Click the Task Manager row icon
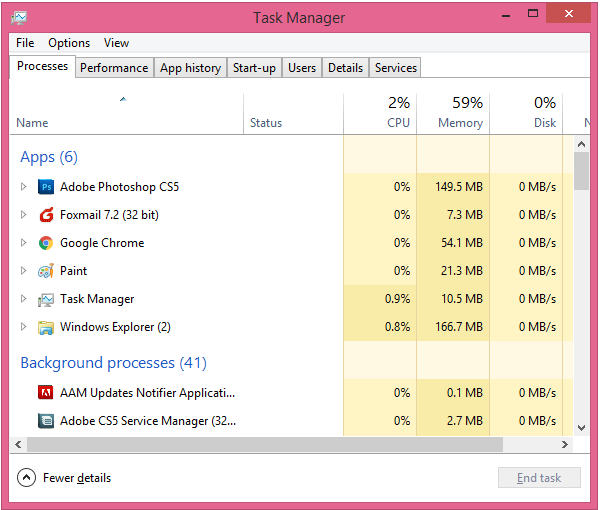Screen dimensions: 600x510 pyautogui.click(x=46, y=299)
